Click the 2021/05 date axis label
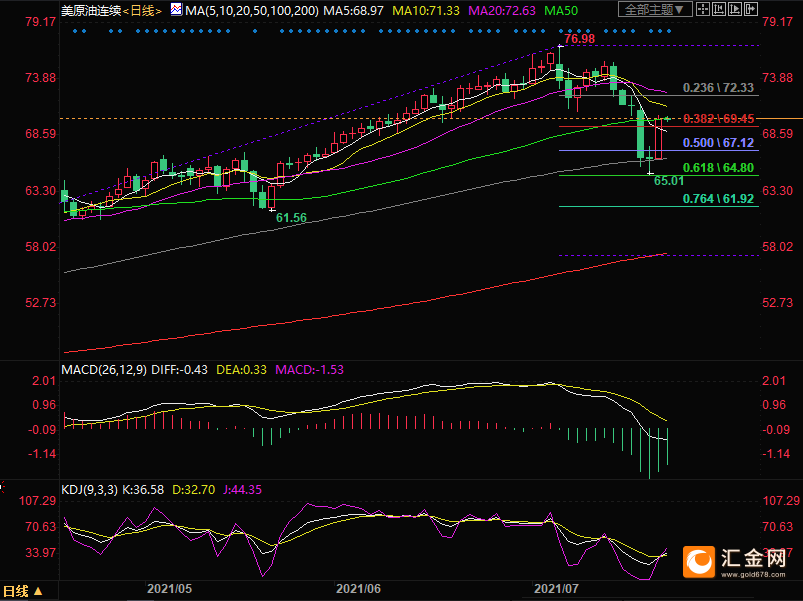 pos(169,589)
